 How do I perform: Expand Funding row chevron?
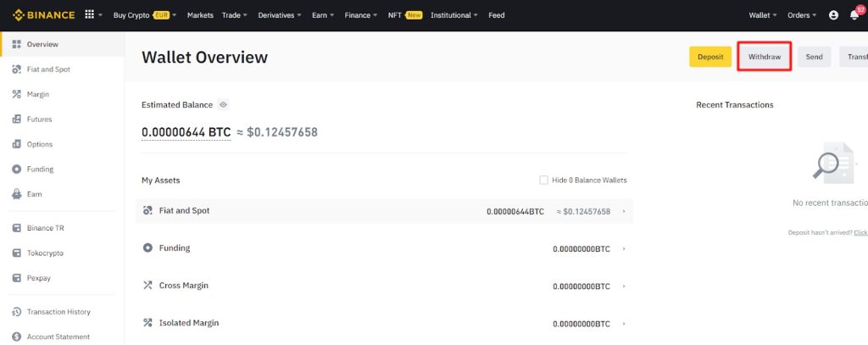click(x=624, y=249)
